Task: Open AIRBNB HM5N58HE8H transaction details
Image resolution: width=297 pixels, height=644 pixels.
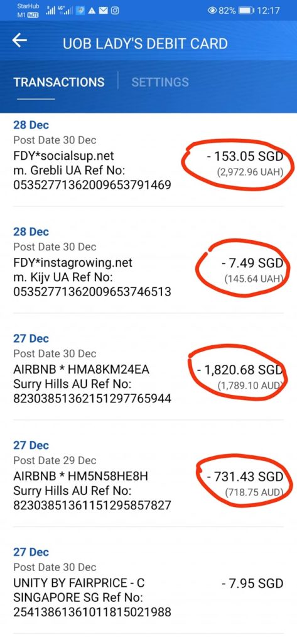Action: click(x=148, y=478)
